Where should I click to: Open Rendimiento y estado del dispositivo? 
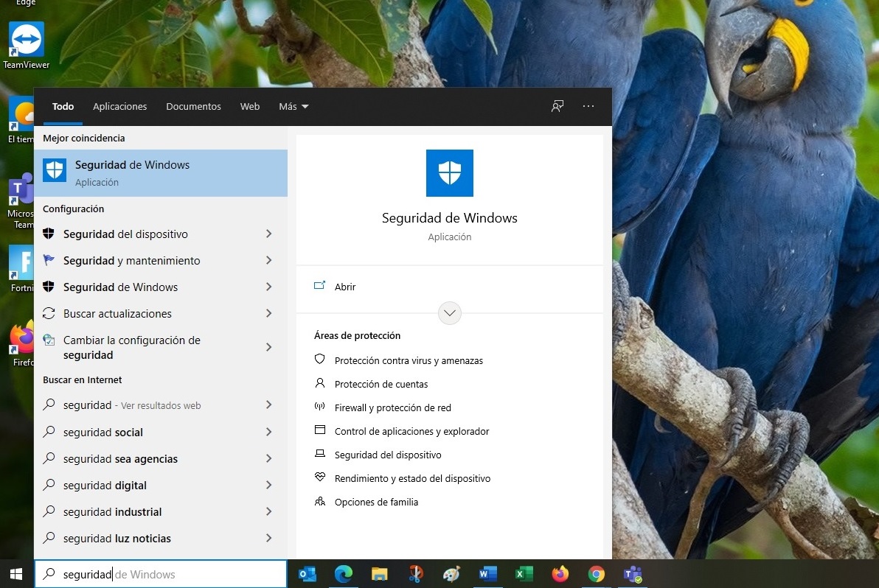411,478
